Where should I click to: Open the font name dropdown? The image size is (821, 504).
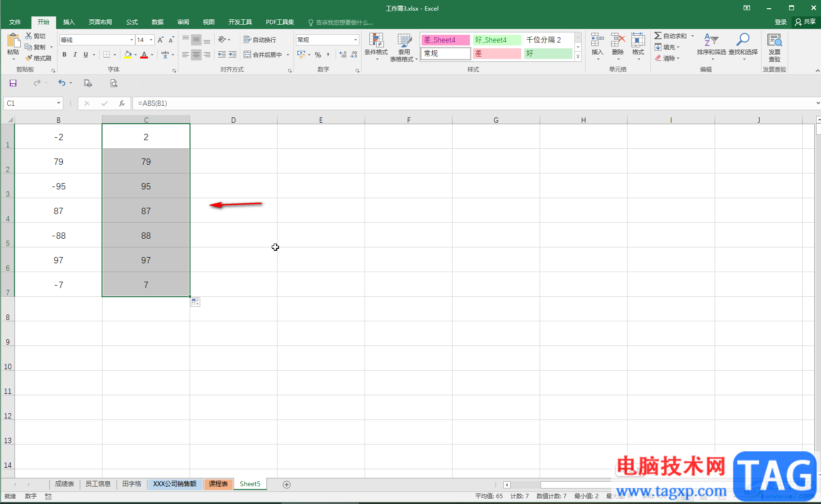pos(132,40)
